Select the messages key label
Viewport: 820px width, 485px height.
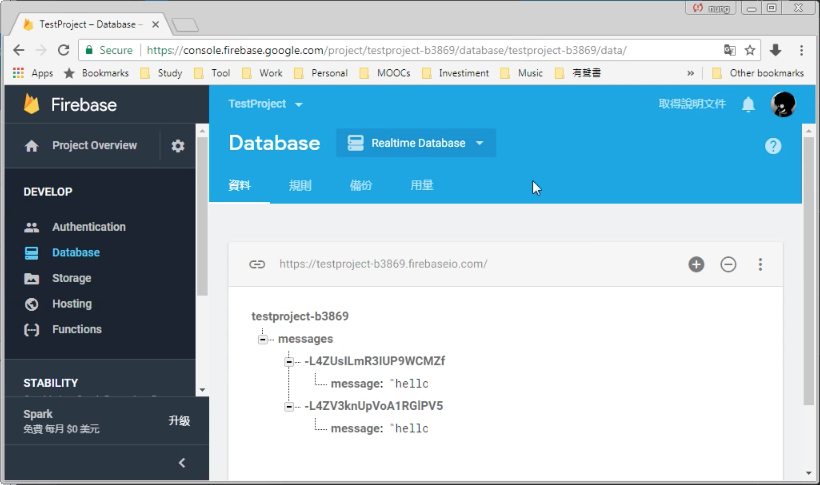point(305,339)
